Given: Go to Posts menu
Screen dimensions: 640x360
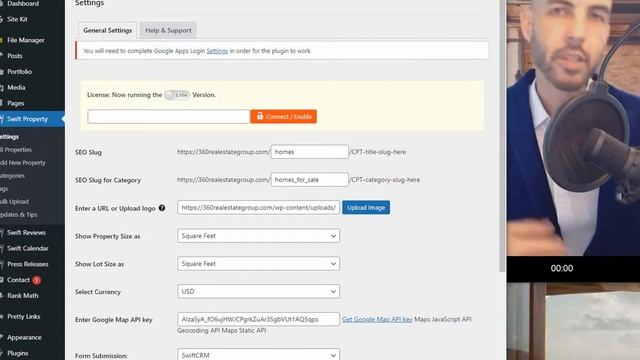Looking at the screenshot, I should pyautogui.click(x=15, y=56).
